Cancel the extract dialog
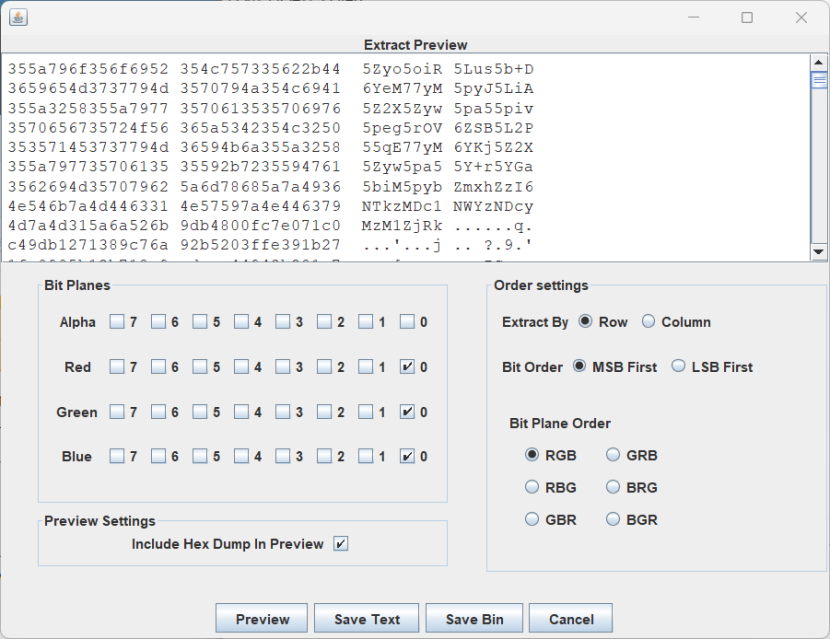This screenshot has width=830, height=639. [570, 619]
